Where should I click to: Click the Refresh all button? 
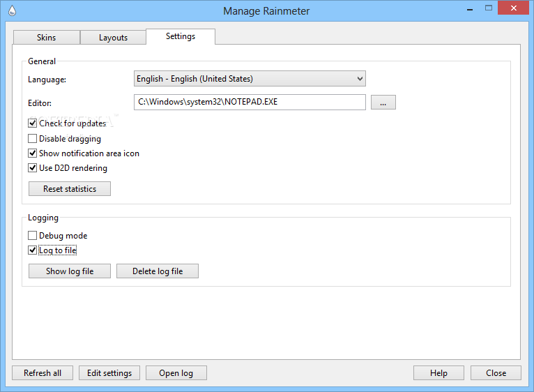click(x=43, y=373)
